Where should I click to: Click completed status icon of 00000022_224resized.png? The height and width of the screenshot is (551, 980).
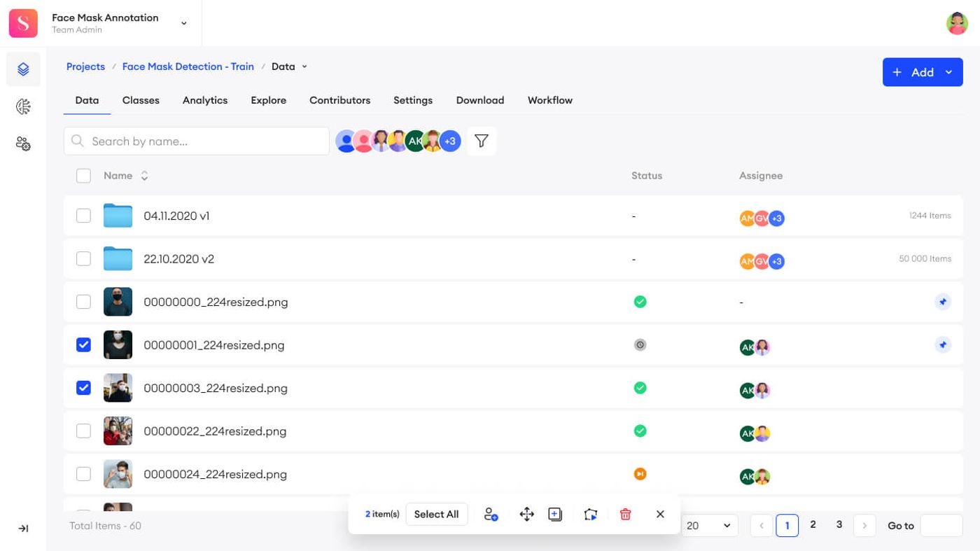pos(640,431)
